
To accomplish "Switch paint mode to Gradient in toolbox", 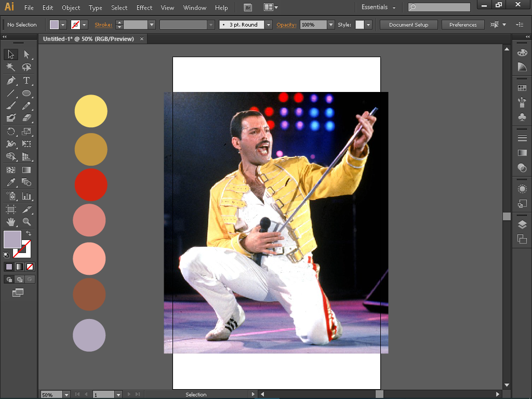I will [19, 267].
